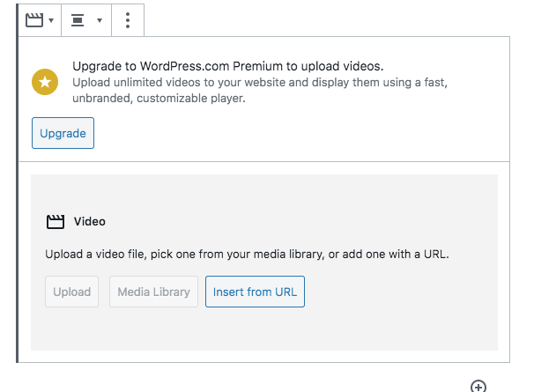Viewport: 534px width, 392px height.
Task: Click the Upgrade to WordPress.com Premium heading
Action: pyautogui.click(x=227, y=66)
